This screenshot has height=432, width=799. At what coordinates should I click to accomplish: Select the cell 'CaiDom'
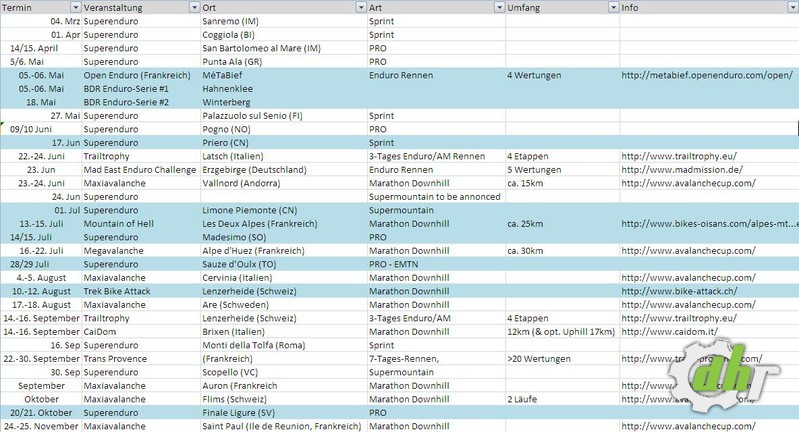(141, 332)
